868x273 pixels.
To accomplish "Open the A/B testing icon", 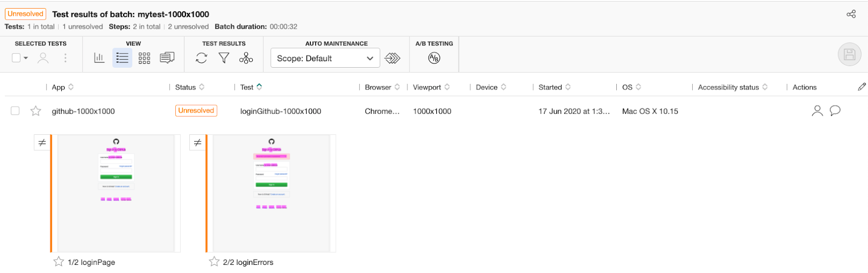I will tap(434, 58).
